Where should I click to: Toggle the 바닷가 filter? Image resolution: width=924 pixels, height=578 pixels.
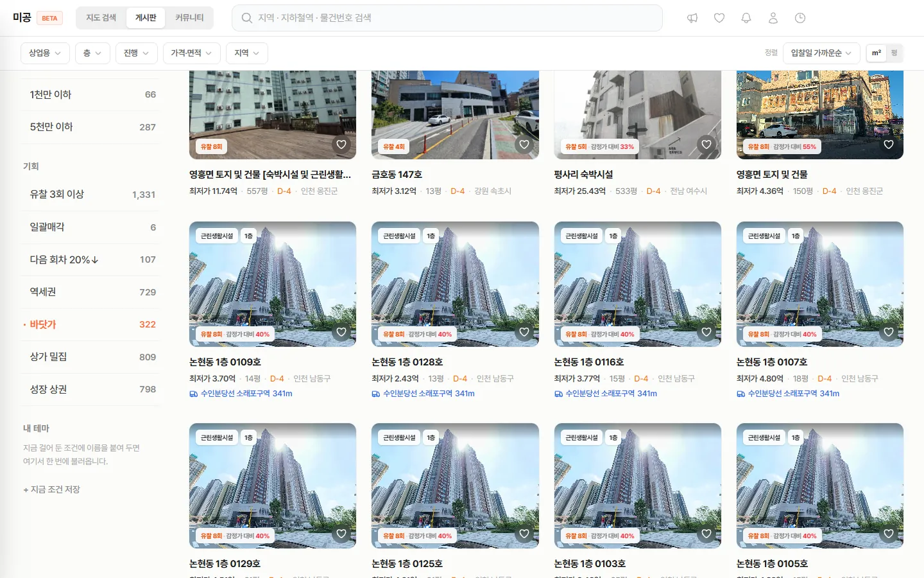coord(90,324)
